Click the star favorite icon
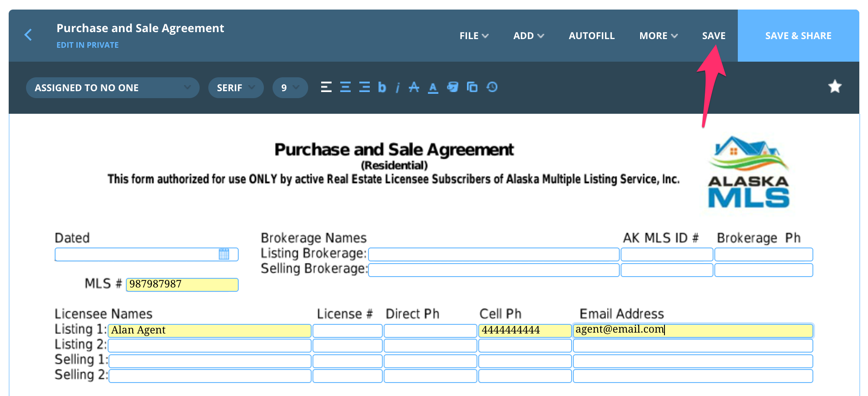 pos(835,87)
